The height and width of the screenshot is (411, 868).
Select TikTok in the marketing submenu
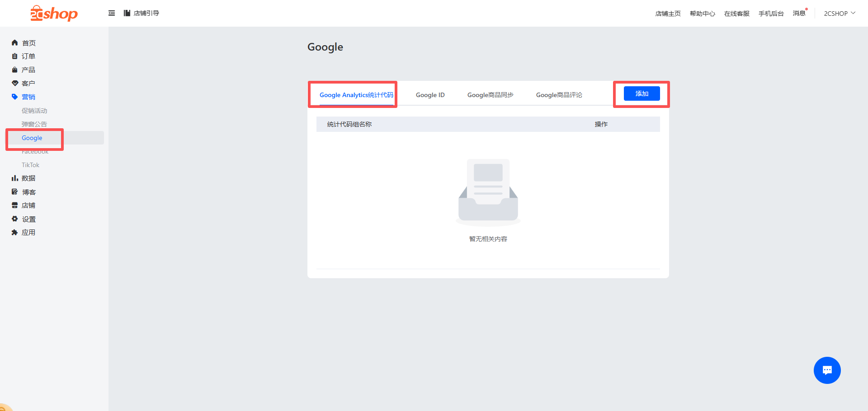(30, 165)
